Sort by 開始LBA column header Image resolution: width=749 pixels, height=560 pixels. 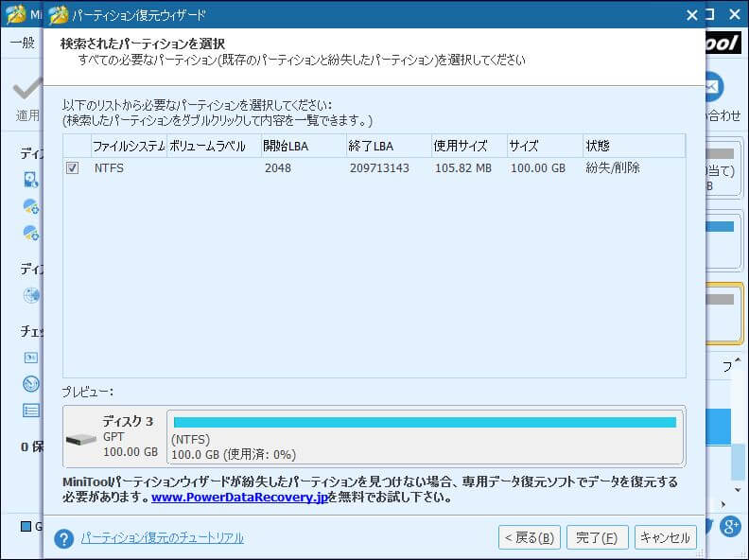304,146
